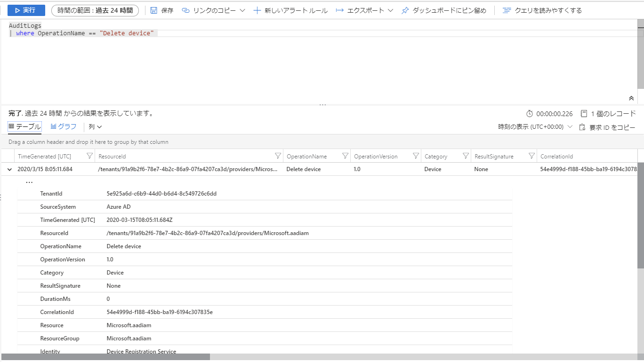Click the 1 個のレコード record count
The height and width of the screenshot is (362, 644).
tap(608, 113)
